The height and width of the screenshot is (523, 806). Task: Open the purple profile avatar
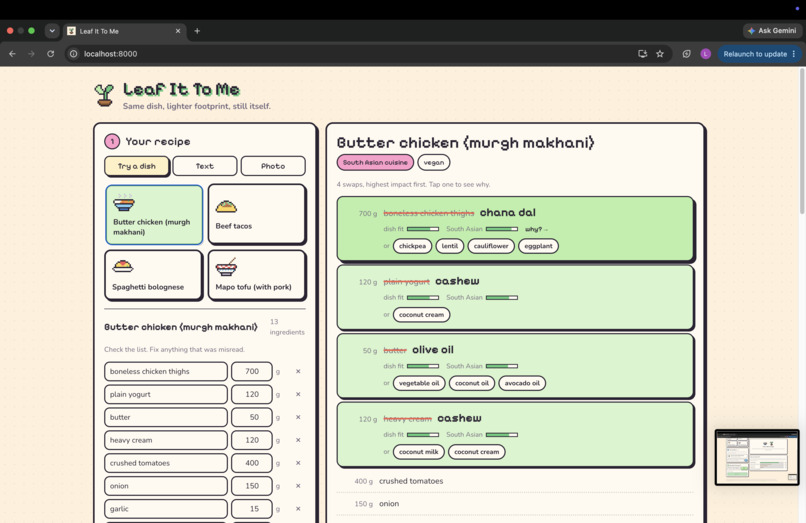click(705, 53)
